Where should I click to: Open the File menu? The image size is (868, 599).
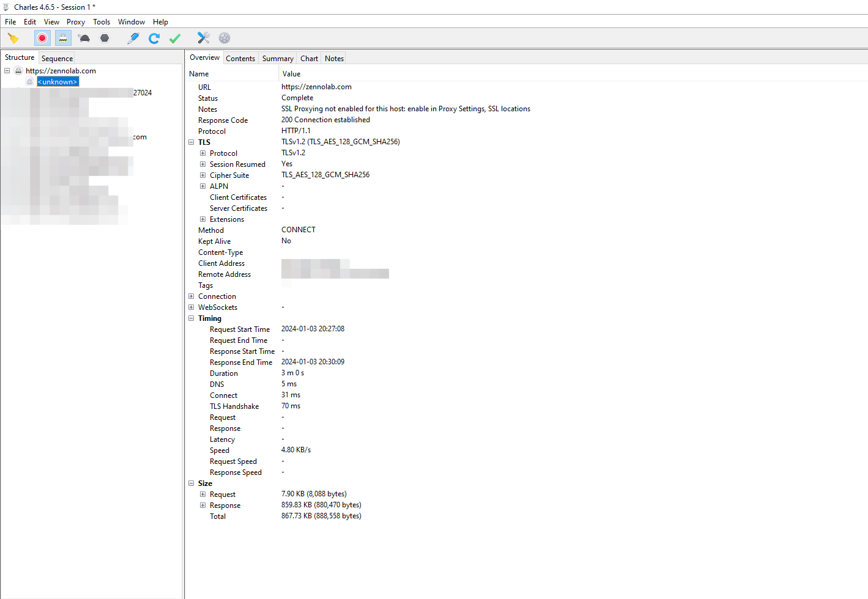10,22
